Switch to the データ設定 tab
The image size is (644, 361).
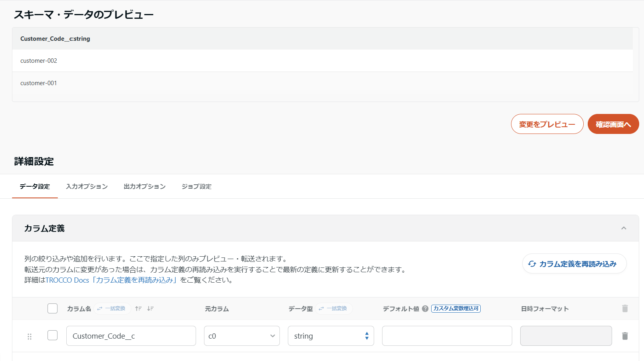pyautogui.click(x=35, y=186)
